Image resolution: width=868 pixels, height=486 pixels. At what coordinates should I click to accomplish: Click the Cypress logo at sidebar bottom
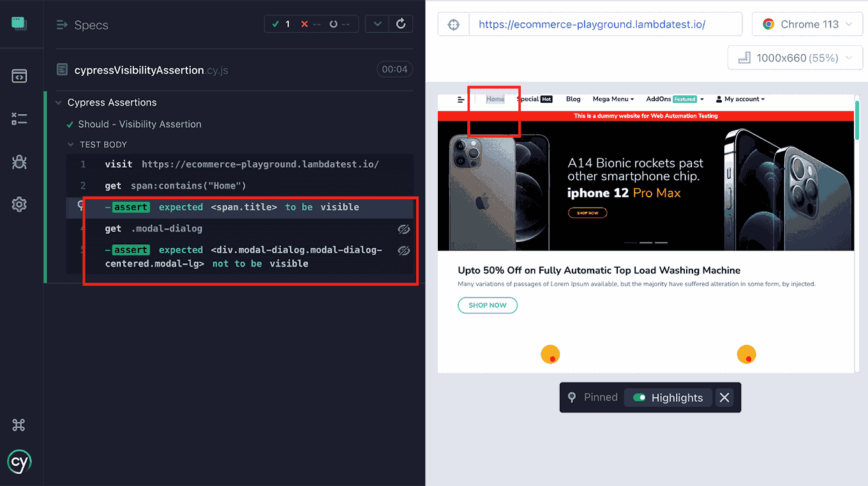click(19, 462)
